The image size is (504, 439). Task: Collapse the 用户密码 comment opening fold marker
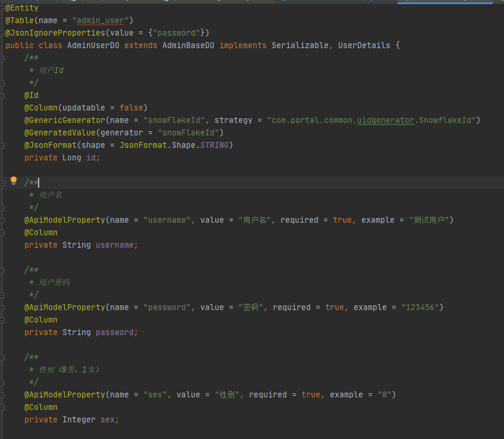tap(2, 270)
